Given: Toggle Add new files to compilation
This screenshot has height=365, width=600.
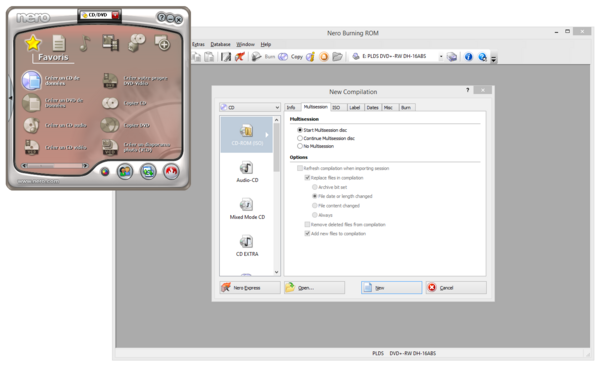Looking at the screenshot, I should click(x=335, y=234).
